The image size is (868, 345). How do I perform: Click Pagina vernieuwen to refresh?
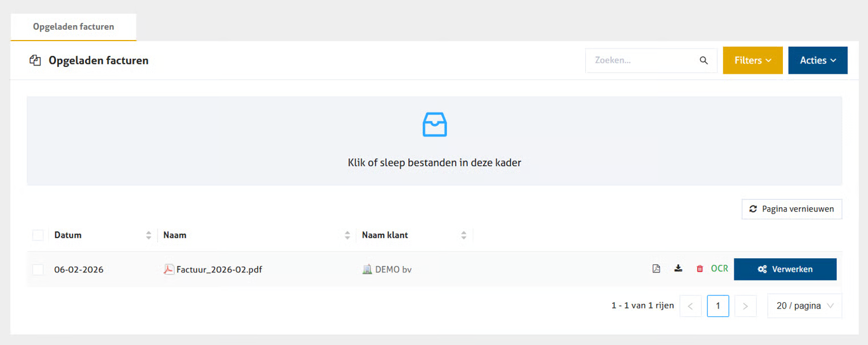[791, 209]
